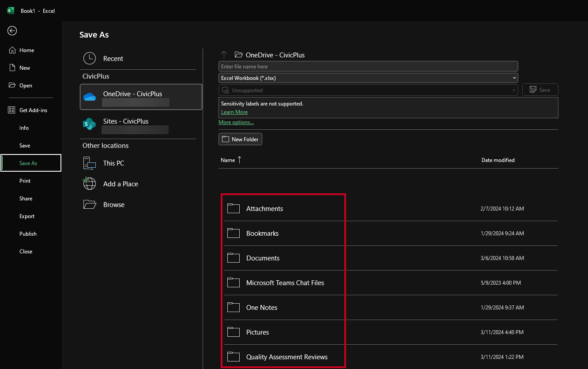This screenshot has height=369, width=588.
Task: Click the More options link
Action: click(x=236, y=122)
